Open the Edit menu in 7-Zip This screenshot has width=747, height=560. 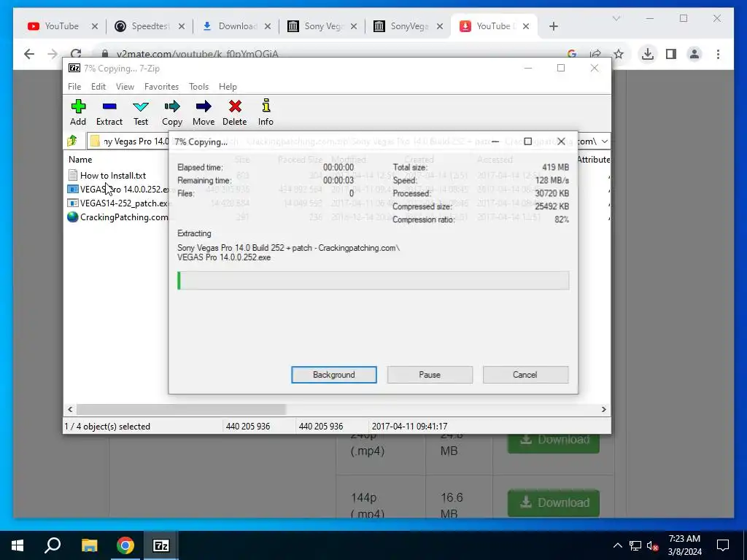[x=98, y=87]
